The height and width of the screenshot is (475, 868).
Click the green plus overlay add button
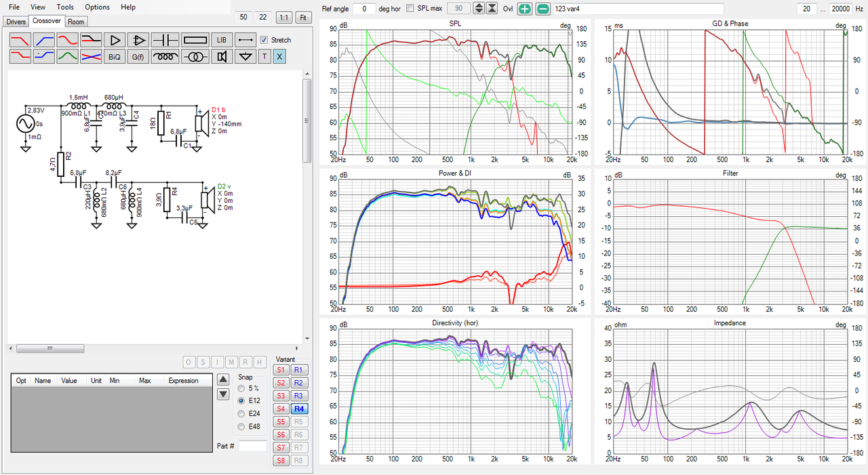coord(526,8)
